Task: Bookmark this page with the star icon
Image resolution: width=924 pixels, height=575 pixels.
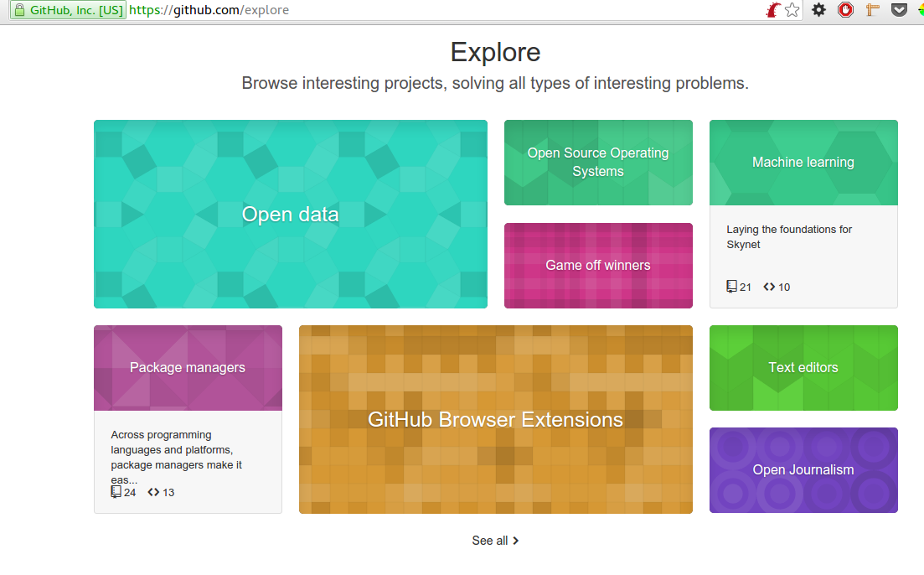Action: coord(792,10)
